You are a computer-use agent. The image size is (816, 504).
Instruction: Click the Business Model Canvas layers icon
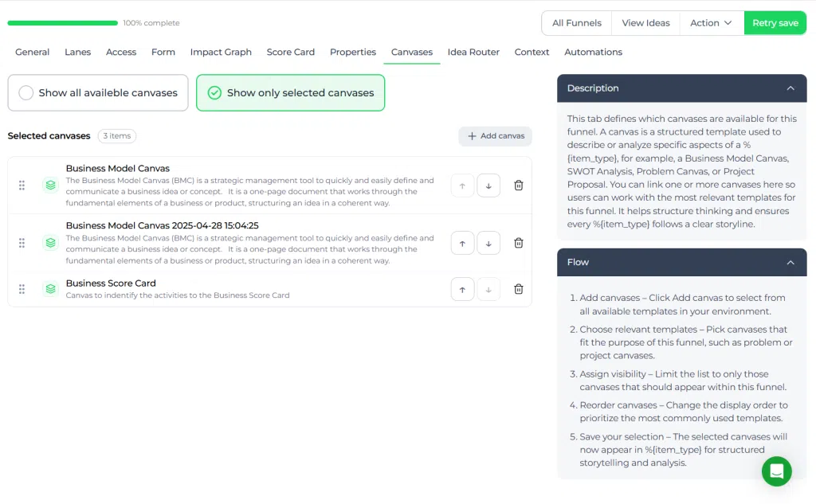point(50,186)
